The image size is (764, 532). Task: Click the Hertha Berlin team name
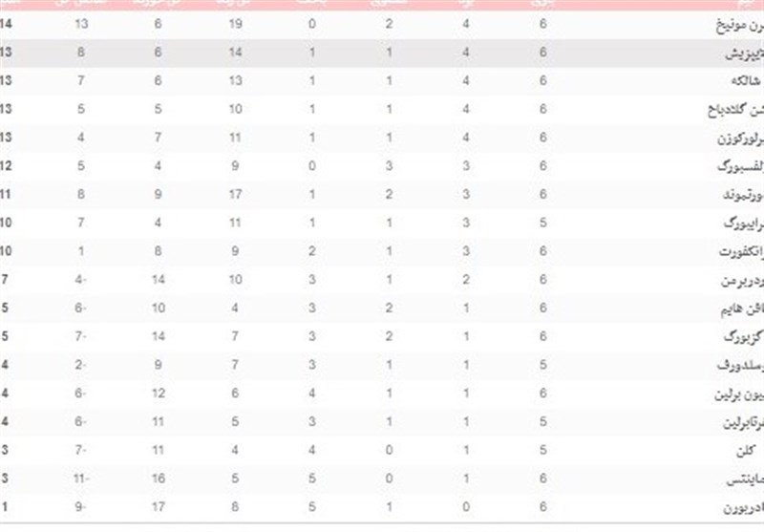tap(743, 422)
